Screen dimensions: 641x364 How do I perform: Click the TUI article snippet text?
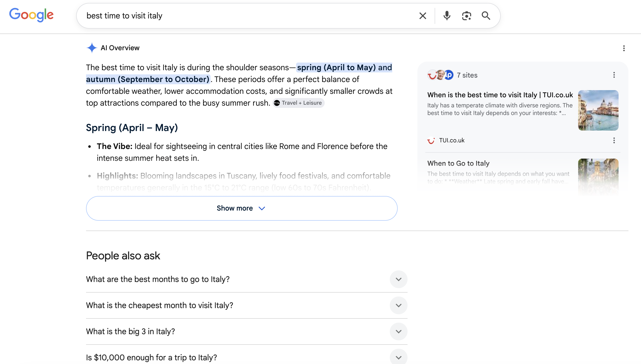point(500,109)
